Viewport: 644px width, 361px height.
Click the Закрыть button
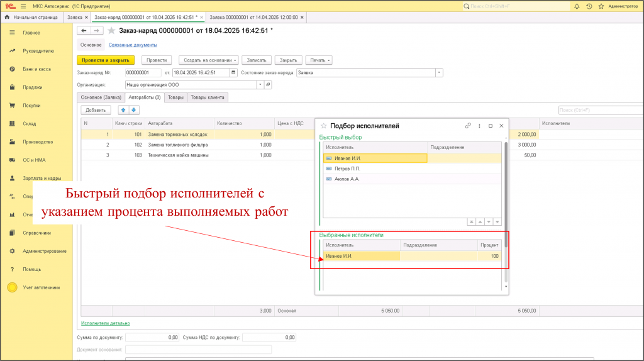pos(288,60)
